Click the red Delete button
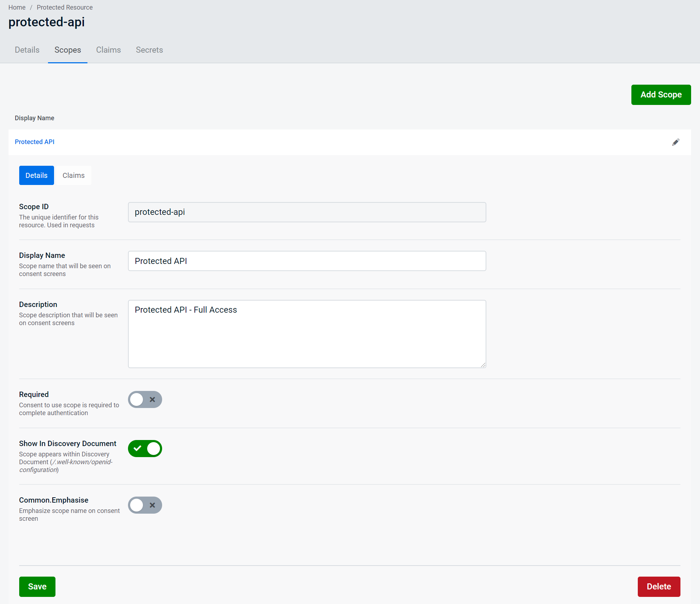The image size is (700, 604). [x=659, y=587]
